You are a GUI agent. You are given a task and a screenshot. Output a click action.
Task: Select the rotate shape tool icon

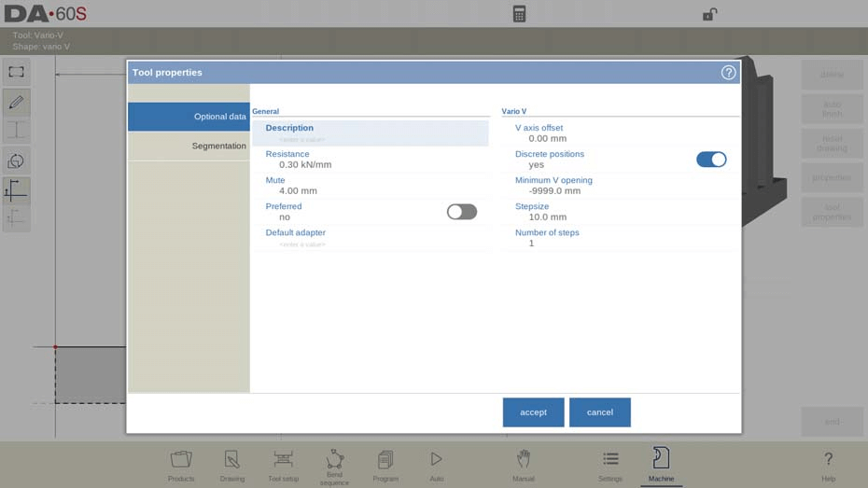coord(16,161)
